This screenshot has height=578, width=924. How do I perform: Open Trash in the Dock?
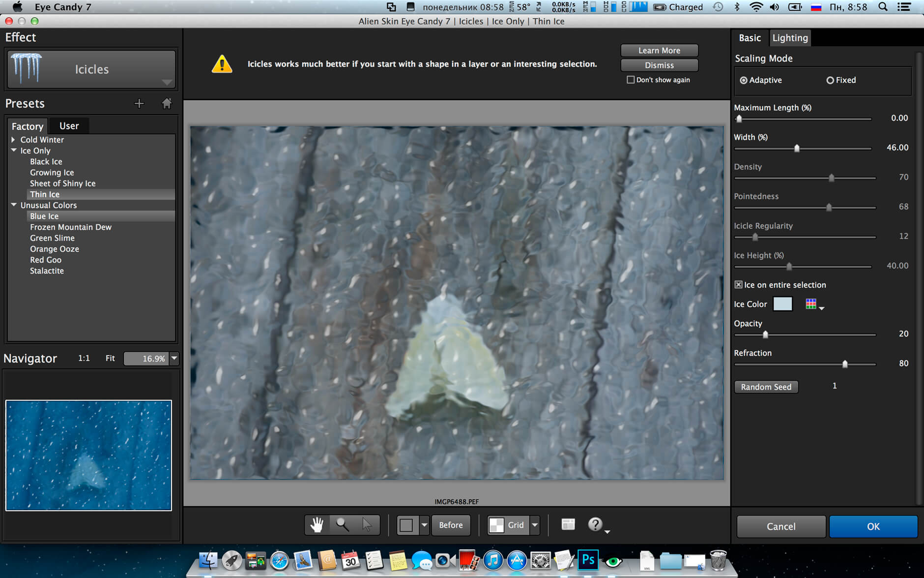coord(718,560)
